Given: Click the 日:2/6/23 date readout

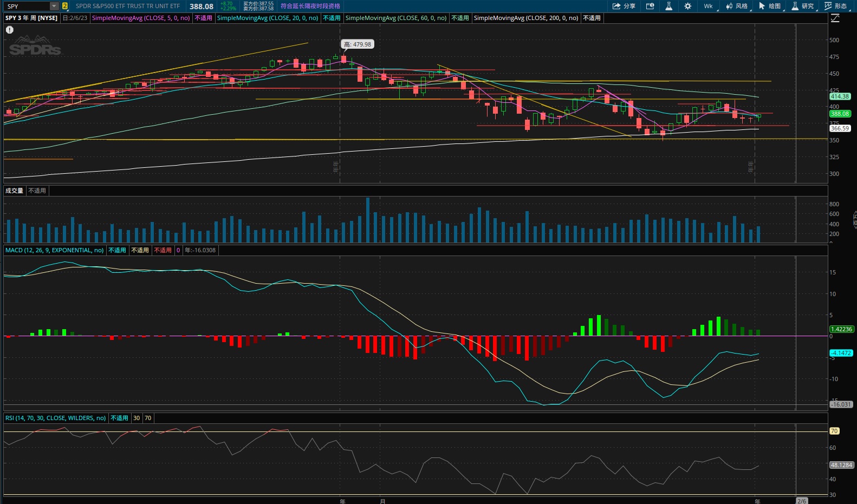Looking at the screenshot, I should click(75, 18).
